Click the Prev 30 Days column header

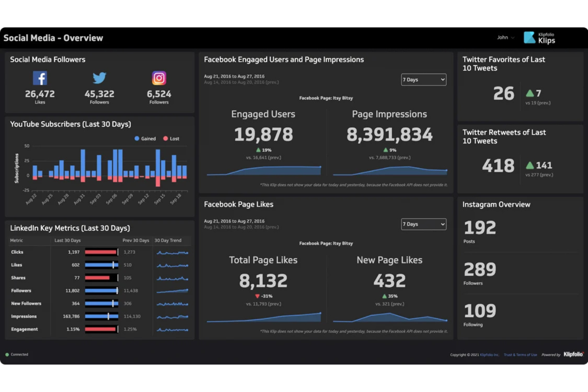tap(136, 240)
